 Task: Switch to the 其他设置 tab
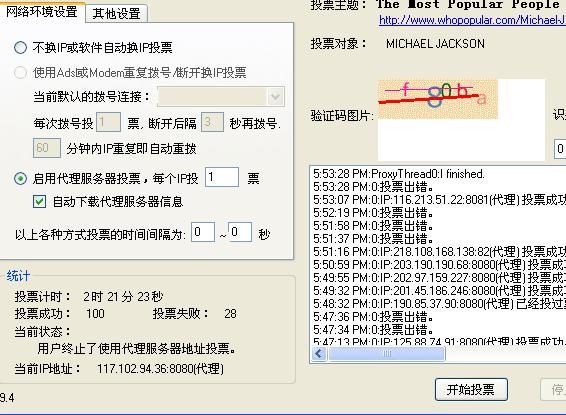(x=116, y=14)
